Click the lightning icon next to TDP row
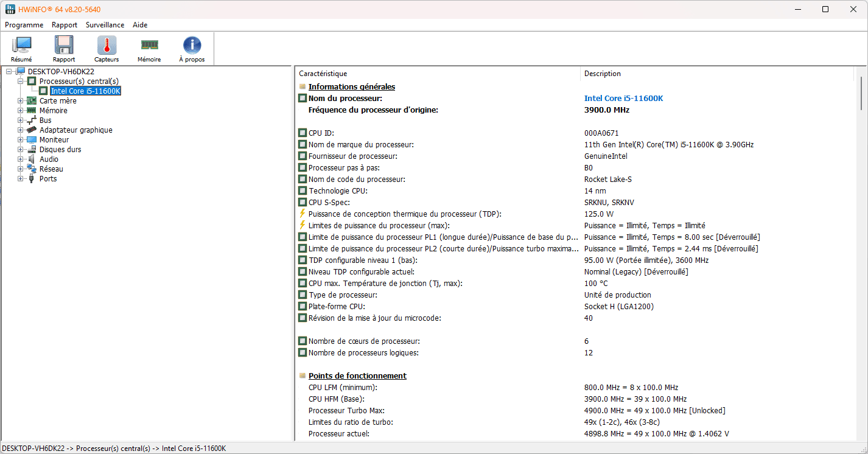 coord(302,214)
